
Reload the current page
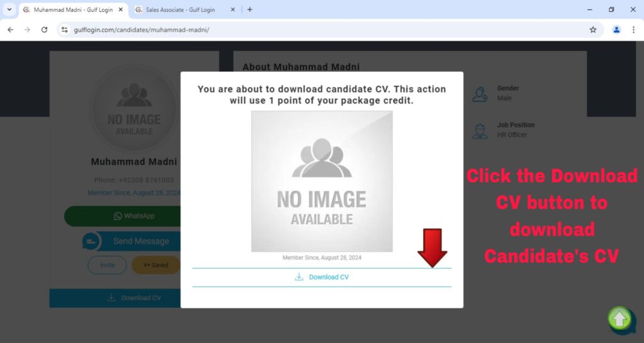tap(44, 30)
